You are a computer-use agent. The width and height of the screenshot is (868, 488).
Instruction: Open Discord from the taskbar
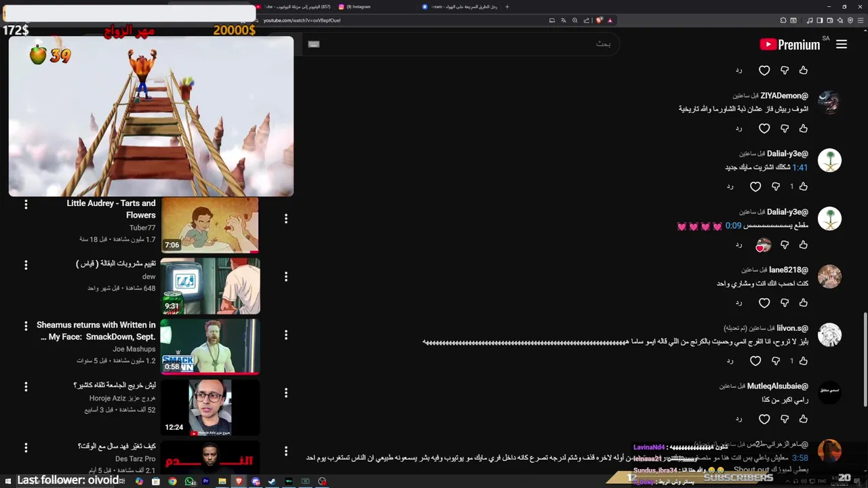pyautogui.click(x=256, y=481)
